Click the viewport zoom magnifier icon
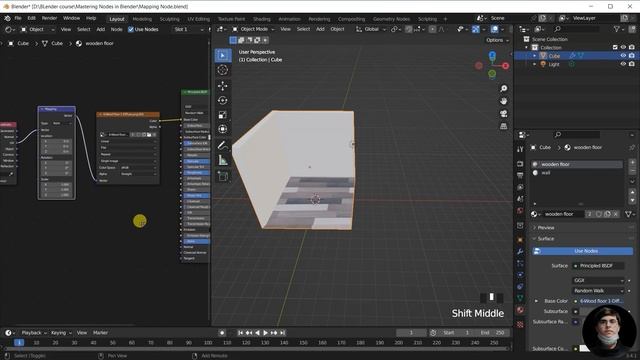Image resolution: width=640 pixels, height=360 pixels. [x=504, y=89]
